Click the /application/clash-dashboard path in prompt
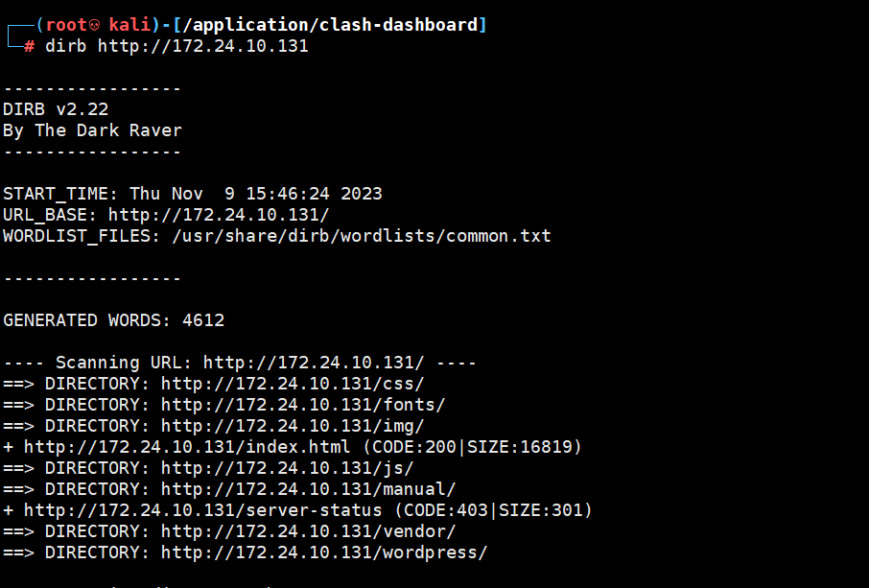 (330, 25)
